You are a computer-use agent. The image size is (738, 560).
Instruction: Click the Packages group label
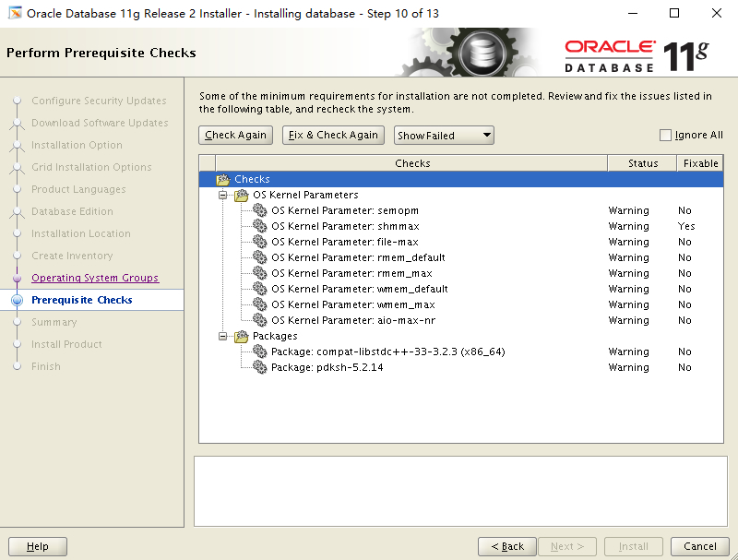pyautogui.click(x=275, y=336)
